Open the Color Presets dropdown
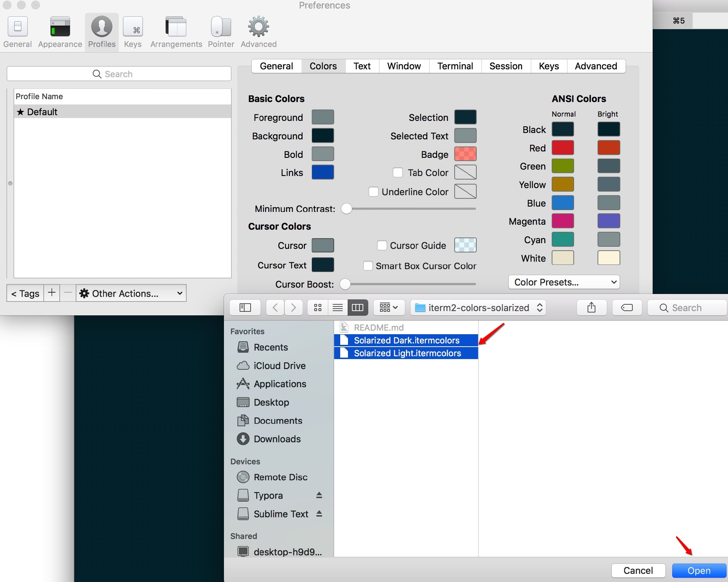The image size is (728, 582). pyautogui.click(x=564, y=282)
